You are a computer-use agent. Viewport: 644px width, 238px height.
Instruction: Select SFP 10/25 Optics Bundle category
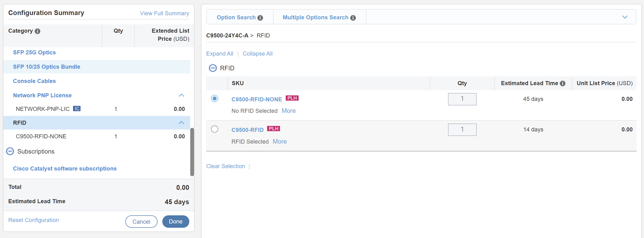(47, 67)
